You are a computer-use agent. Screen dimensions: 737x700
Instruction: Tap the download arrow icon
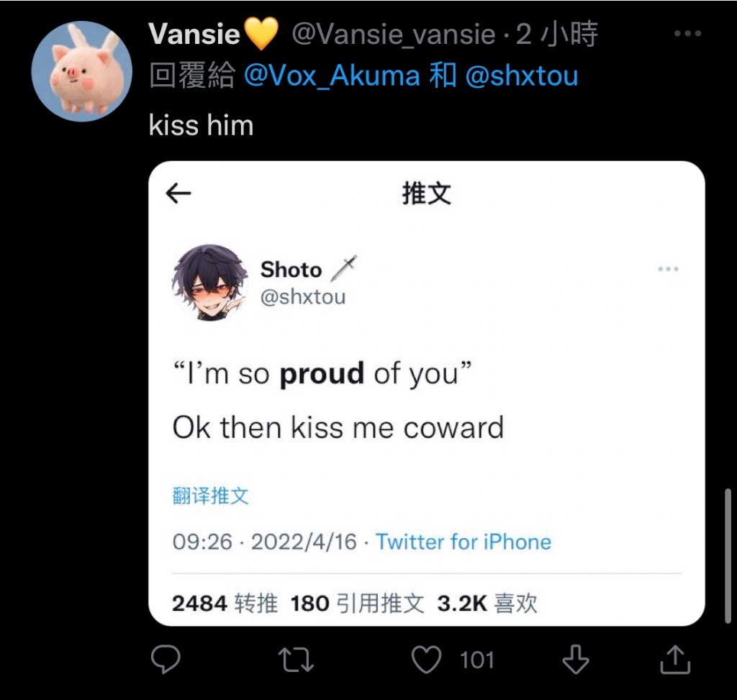click(576, 660)
